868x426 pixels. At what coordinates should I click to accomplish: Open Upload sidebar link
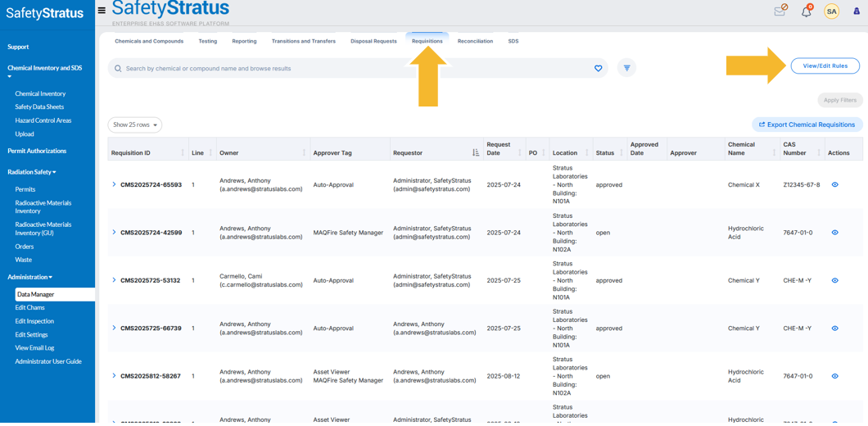point(25,134)
